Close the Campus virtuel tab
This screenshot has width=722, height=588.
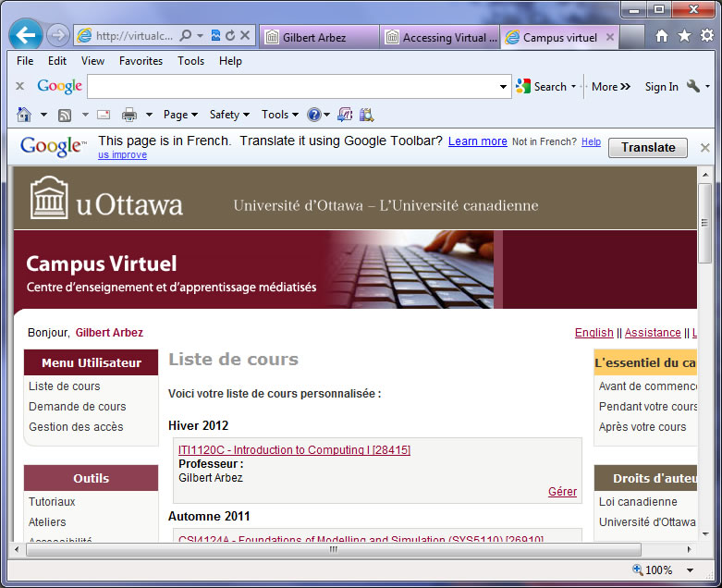(x=610, y=37)
